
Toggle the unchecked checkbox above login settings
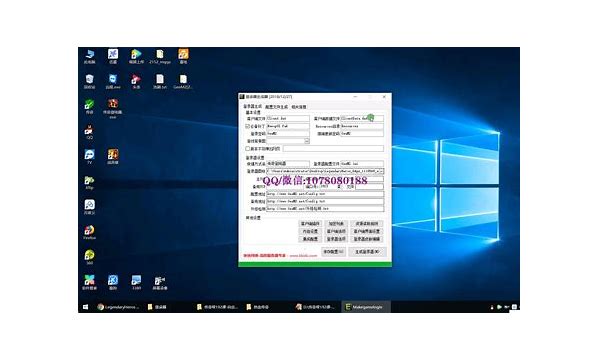(x=248, y=148)
